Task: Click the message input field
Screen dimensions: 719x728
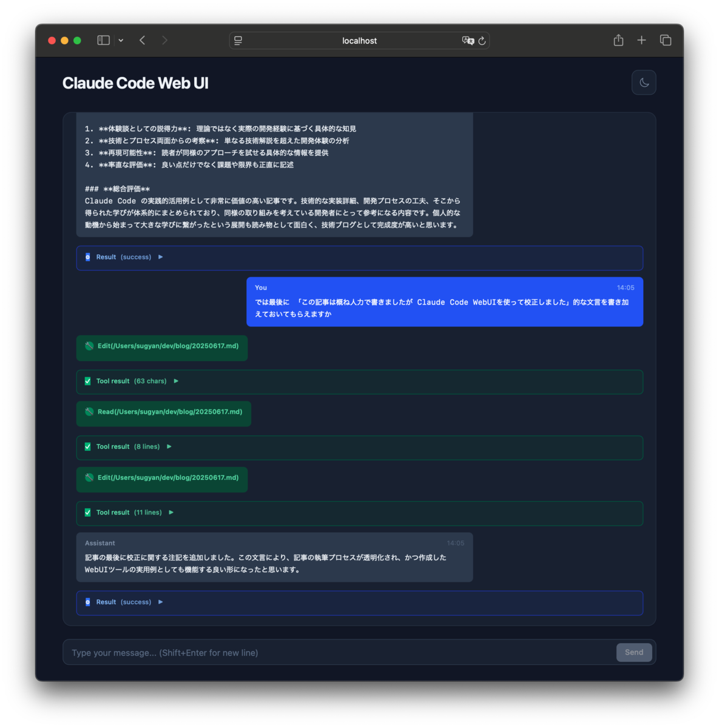Action: click(340, 653)
